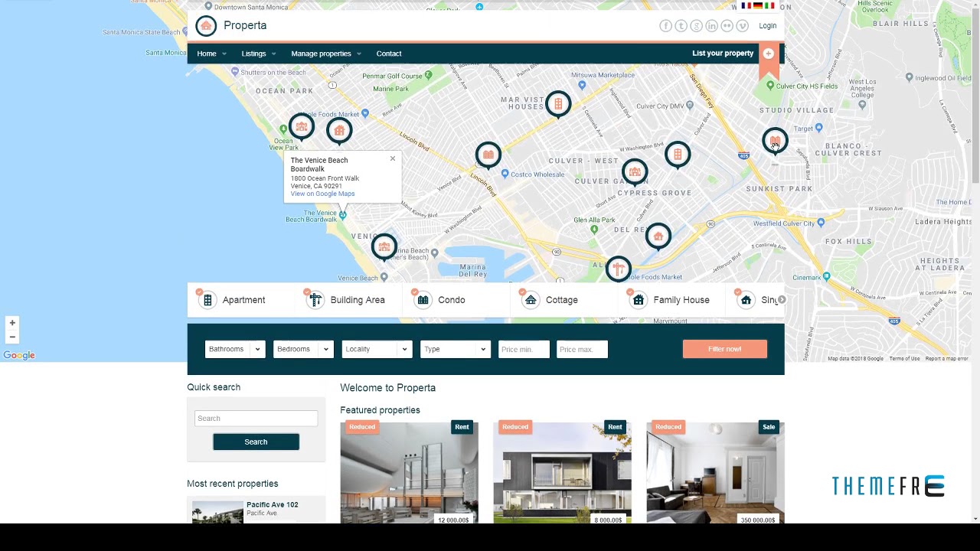Click the Welcome to Properta heading
The width and height of the screenshot is (980, 551).
coord(387,388)
